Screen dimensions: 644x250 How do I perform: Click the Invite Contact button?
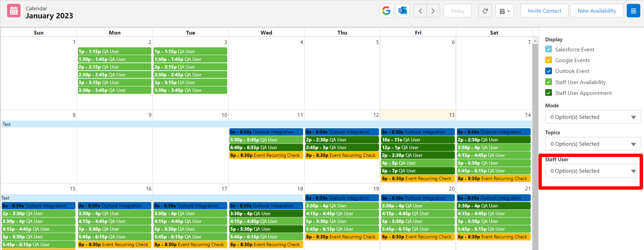[x=544, y=11]
